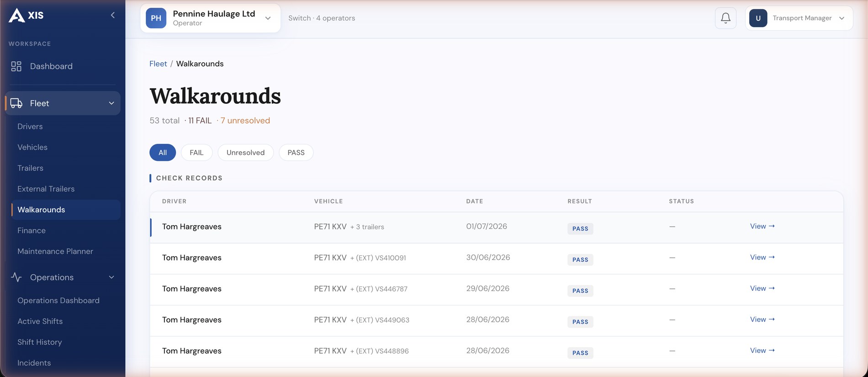Collapse the Operations section chevron
Screen dimensions: 868x377
pyautogui.click(x=111, y=277)
